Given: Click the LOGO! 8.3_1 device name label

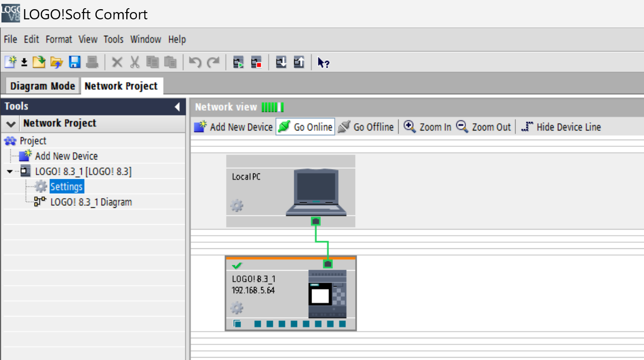Looking at the screenshot, I should click(254, 279).
